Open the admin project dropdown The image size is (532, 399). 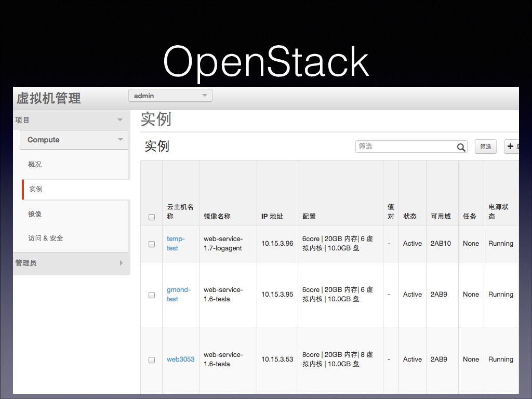pos(170,96)
